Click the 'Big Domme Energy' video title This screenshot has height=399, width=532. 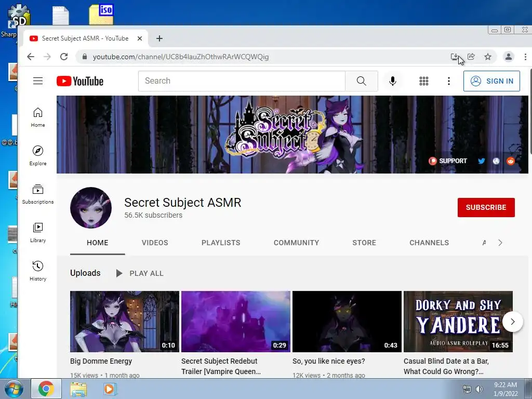[101, 361]
